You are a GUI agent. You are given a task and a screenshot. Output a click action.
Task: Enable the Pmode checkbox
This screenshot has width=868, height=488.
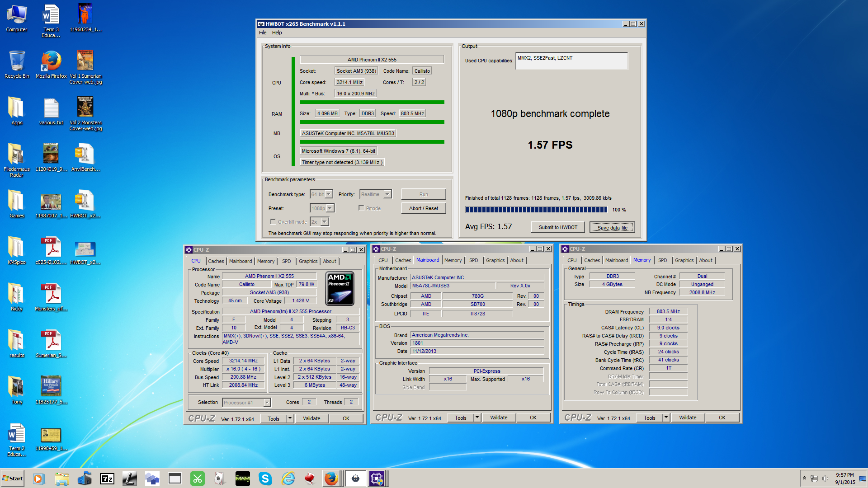(x=361, y=208)
